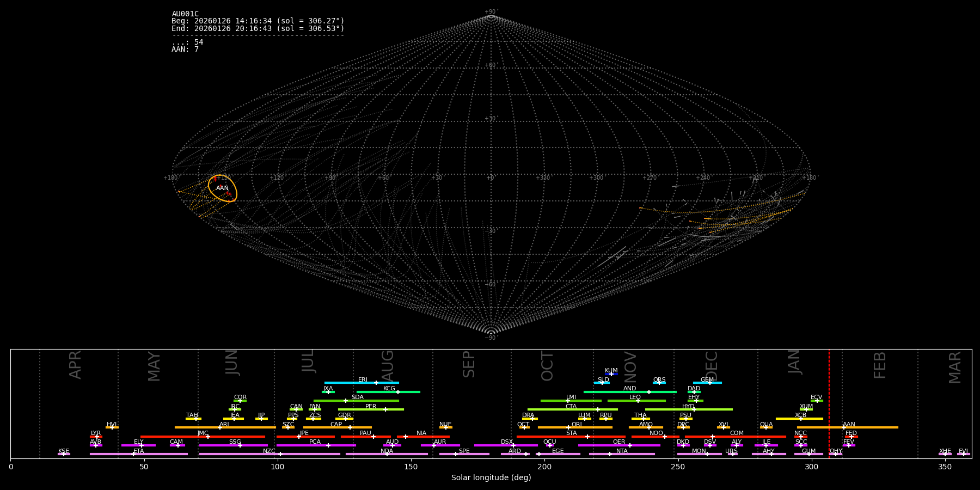Screen dimensions: 980x490
Task: Click the ETA shower label
Action: click(139, 451)
